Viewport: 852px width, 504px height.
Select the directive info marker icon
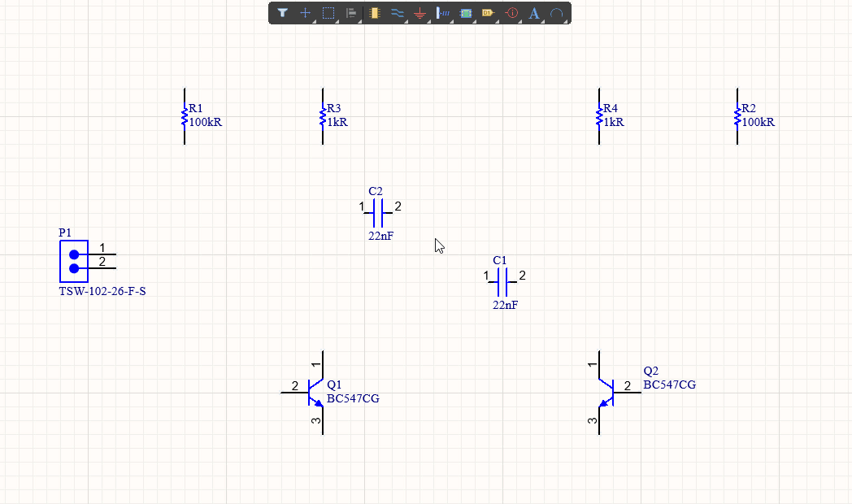(512, 13)
